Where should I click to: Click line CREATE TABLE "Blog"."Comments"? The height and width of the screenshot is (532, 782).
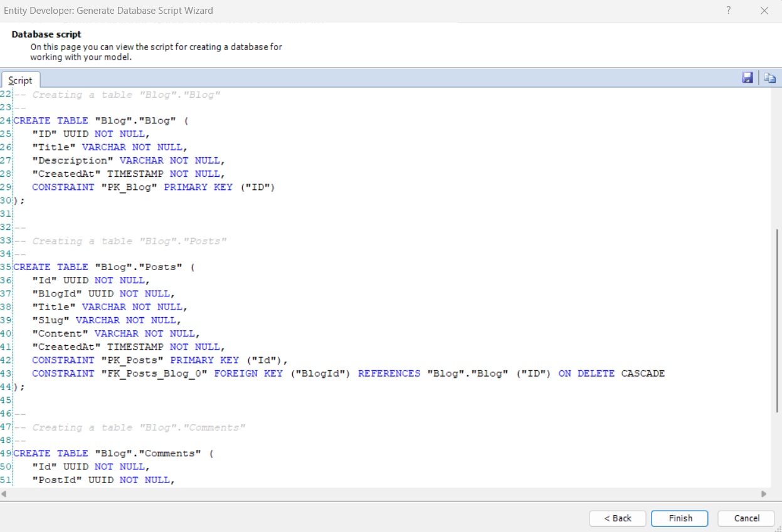(113, 453)
